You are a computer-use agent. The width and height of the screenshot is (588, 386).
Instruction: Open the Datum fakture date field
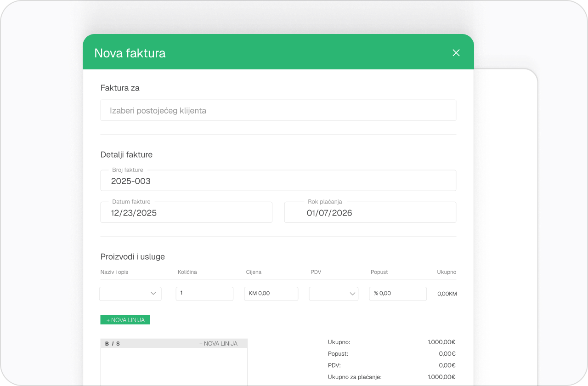187,212
